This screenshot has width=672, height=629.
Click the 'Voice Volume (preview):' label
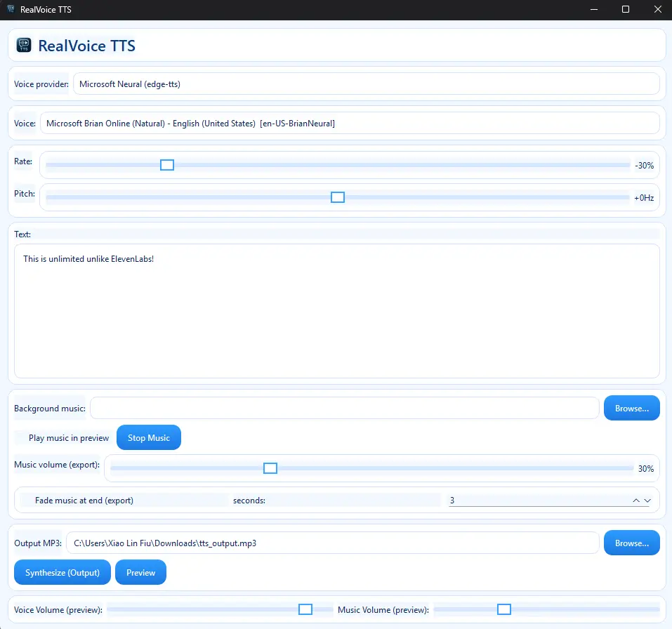58,610
